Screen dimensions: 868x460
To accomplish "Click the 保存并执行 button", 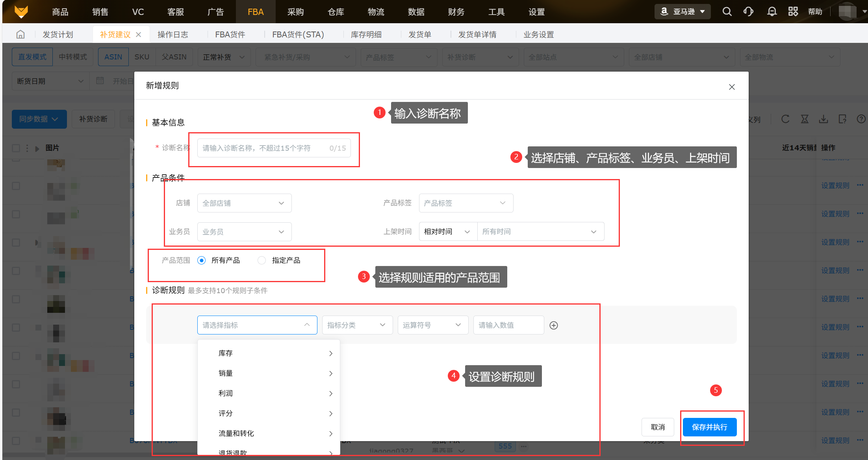I will coord(709,427).
